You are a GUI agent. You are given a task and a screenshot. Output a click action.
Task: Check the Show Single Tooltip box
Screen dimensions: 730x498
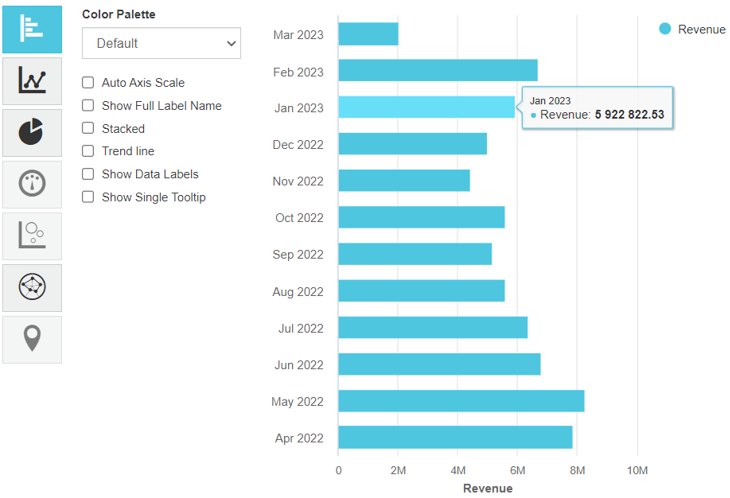tap(88, 197)
